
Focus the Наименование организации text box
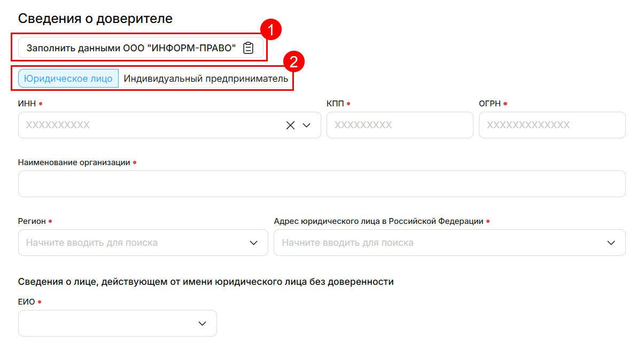[321, 184]
